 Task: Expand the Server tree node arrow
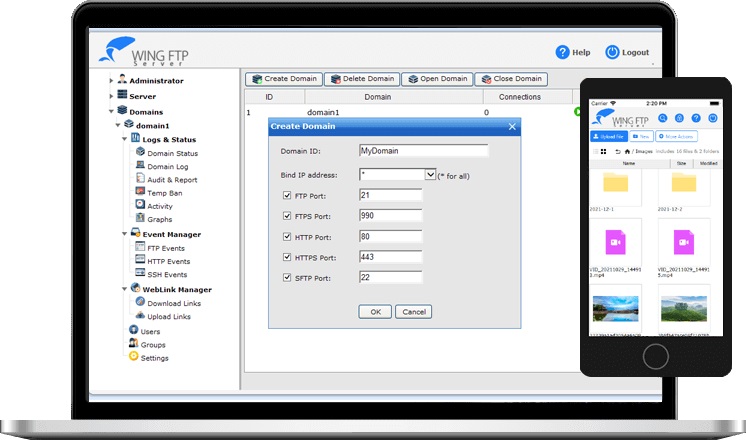[111, 96]
